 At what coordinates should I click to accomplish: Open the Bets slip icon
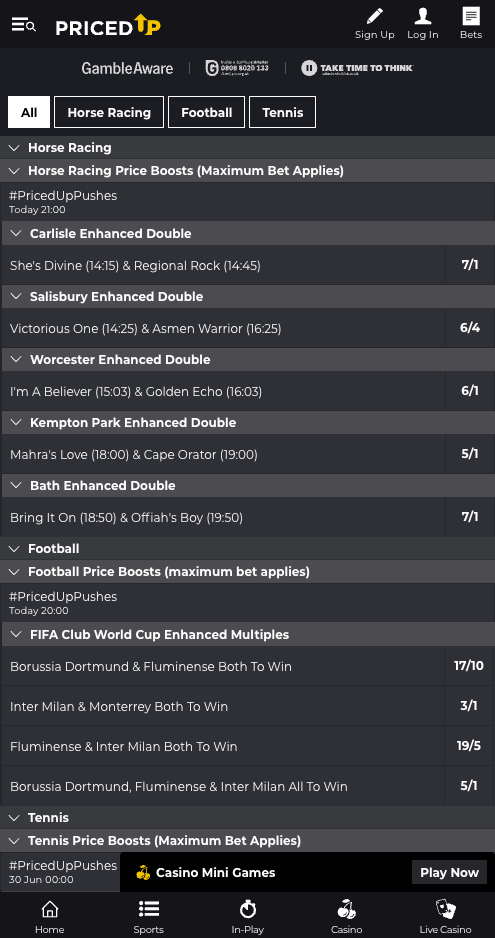(x=471, y=16)
